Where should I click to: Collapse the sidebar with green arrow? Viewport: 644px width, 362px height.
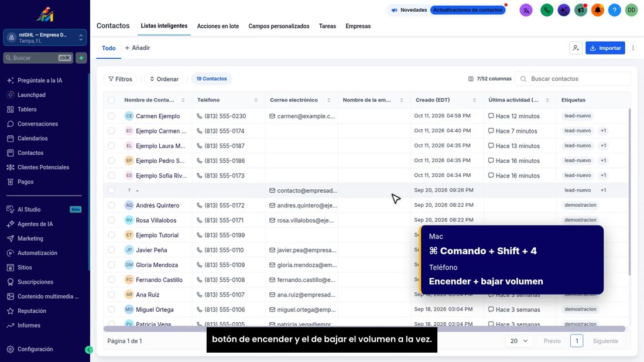pyautogui.click(x=89, y=350)
